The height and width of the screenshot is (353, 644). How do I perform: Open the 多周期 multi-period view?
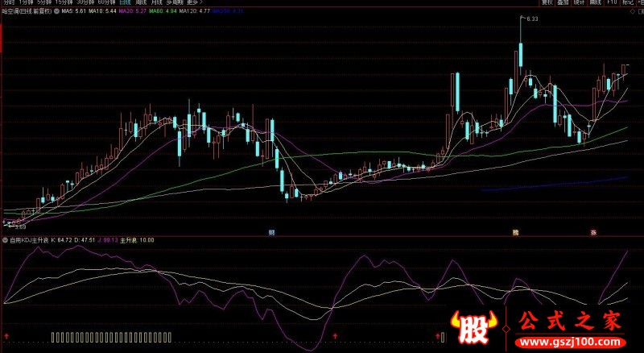click(x=175, y=2)
